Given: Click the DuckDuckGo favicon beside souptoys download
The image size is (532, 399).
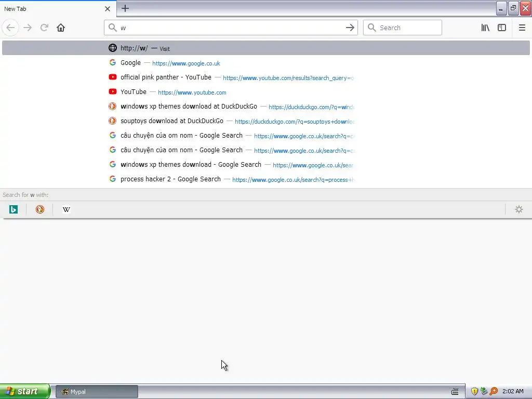Looking at the screenshot, I should tap(112, 121).
